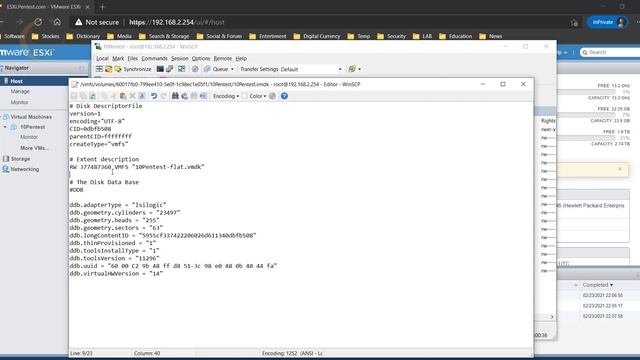Screen dimensions: 640x360
Task: Click browser favorites star icon
Action: point(574,22)
